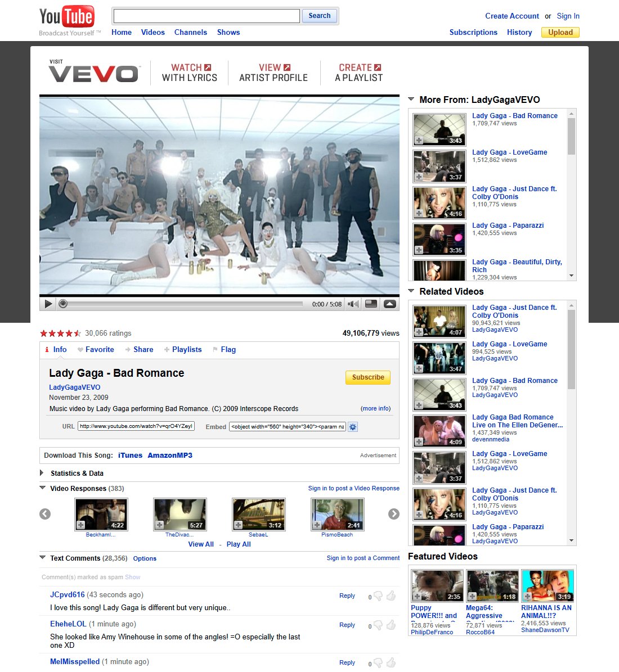Download song from iTunes
Image resolution: width=619 pixels, height=672 pixels.
(x=130, y=455)
